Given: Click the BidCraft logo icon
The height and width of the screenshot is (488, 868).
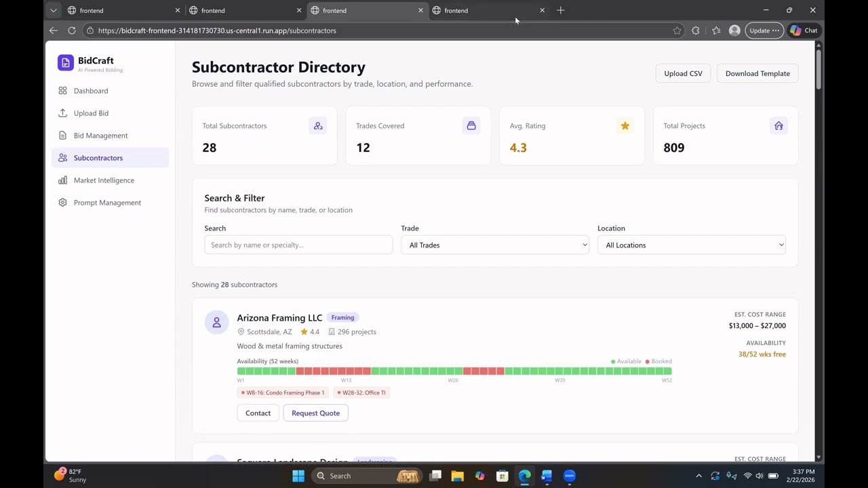Looking at the screenshot, I should click(66, 63).
